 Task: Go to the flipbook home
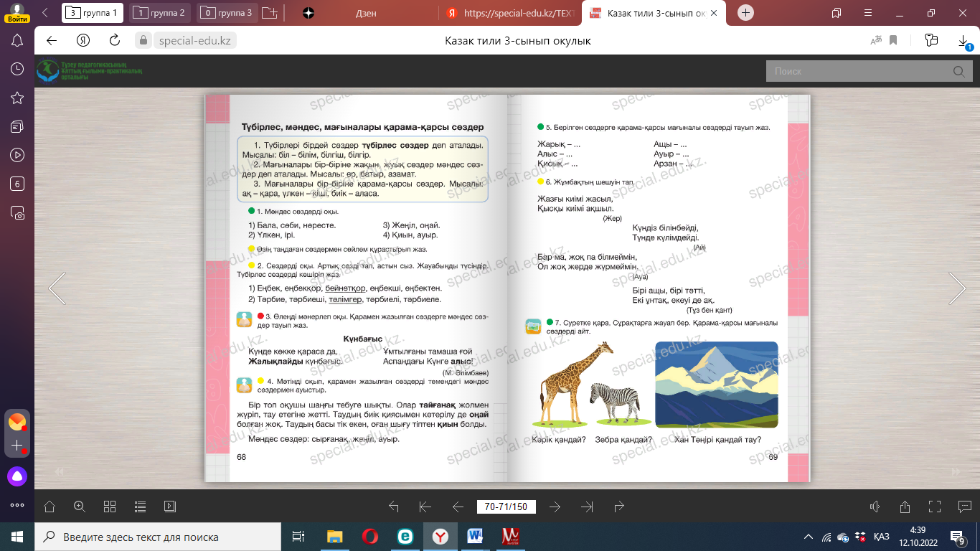(x=50, y=507)
